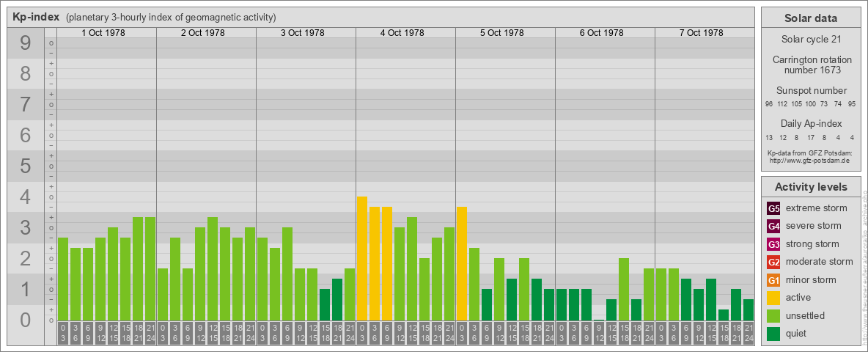
Task: Click sunspot value '95'
Action: (851, 104)
